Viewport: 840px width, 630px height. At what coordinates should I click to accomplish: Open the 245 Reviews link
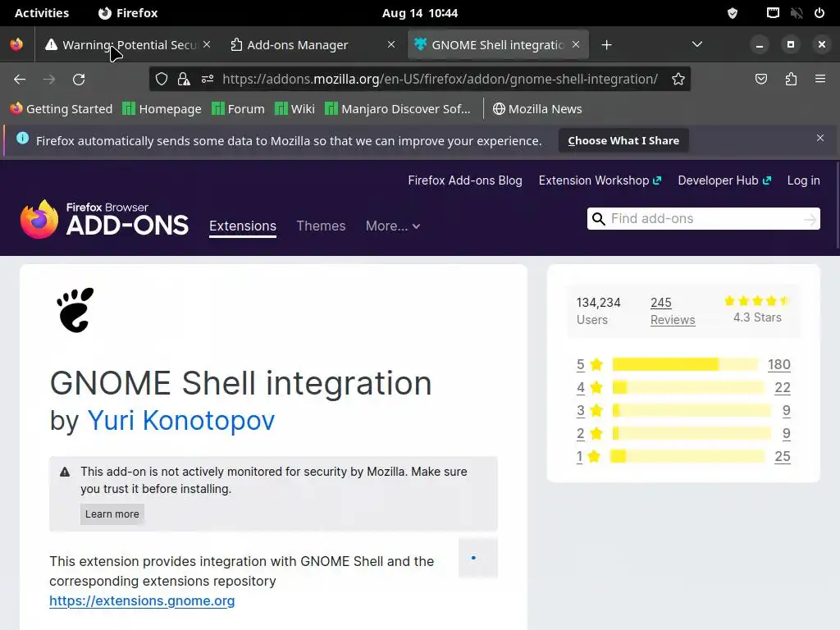673,311
